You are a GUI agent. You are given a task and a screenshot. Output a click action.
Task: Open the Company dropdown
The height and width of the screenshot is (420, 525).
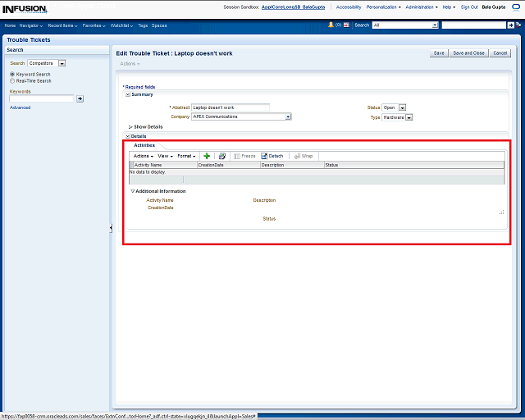tap(288, 117)
